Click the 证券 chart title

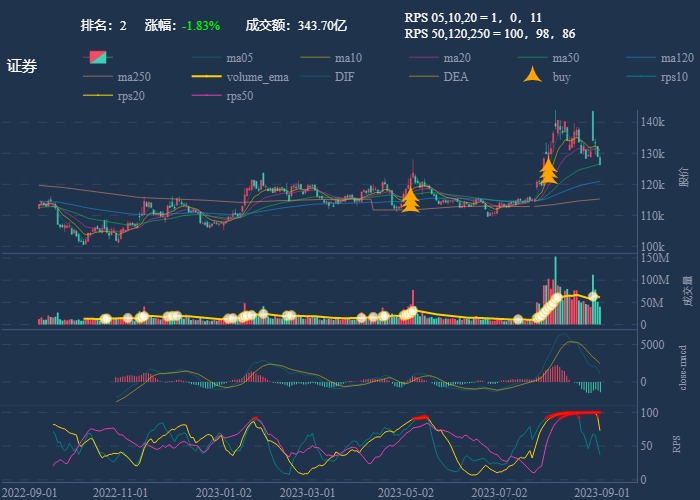pyautogui.click(x=22, y=67)
